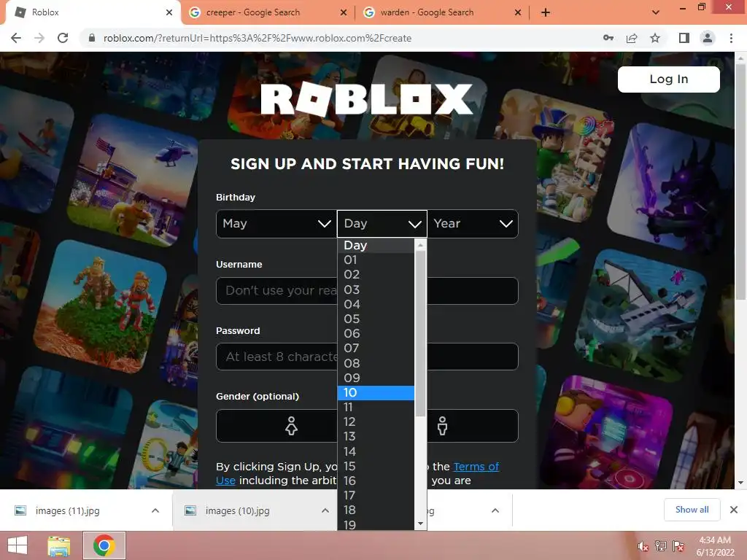Viewport: 747px width, 560px height.
Task: Close the warden Google Search tab
Action: (518, 12)
